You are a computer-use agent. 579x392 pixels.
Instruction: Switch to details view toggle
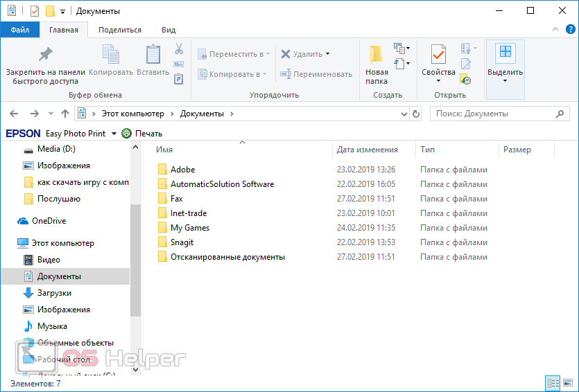pyautogui.click(x=553, y=383)
